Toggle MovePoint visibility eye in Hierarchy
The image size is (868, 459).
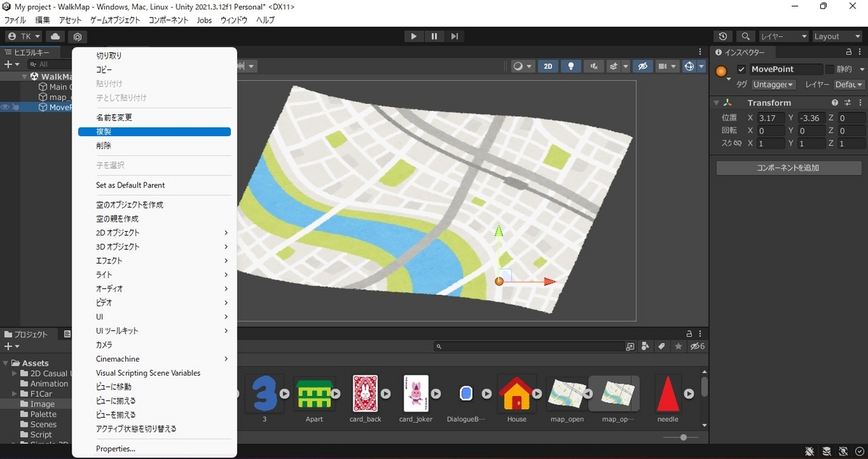tap(5, 107)
